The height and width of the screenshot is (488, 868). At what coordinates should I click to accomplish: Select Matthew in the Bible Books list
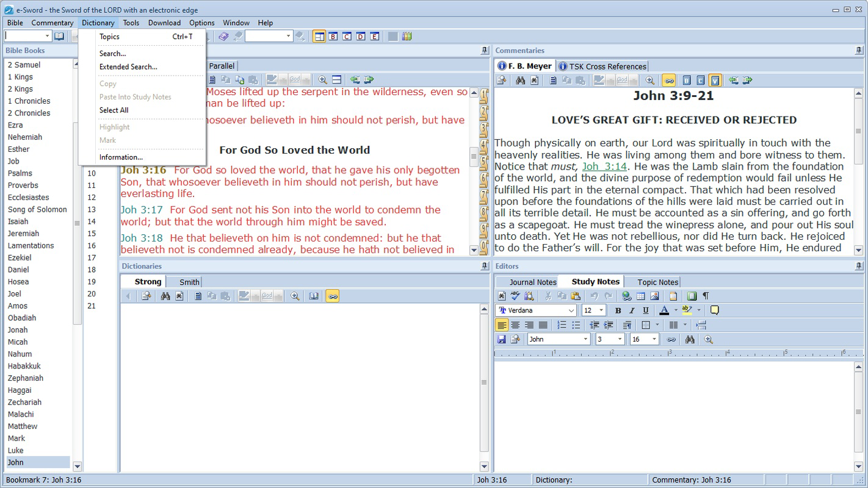pos(23,426)
